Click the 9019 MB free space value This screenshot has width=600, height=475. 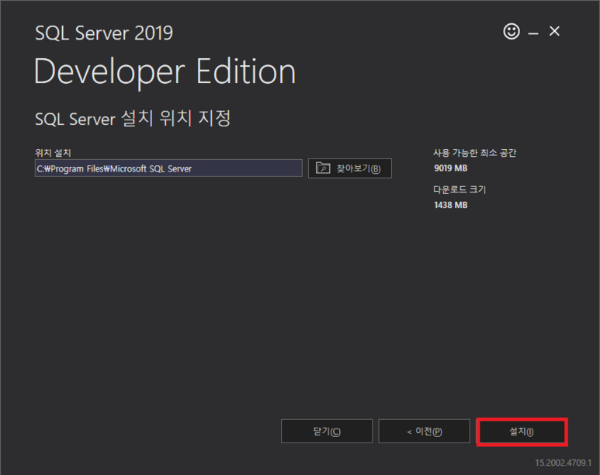[x=451, y=168]
